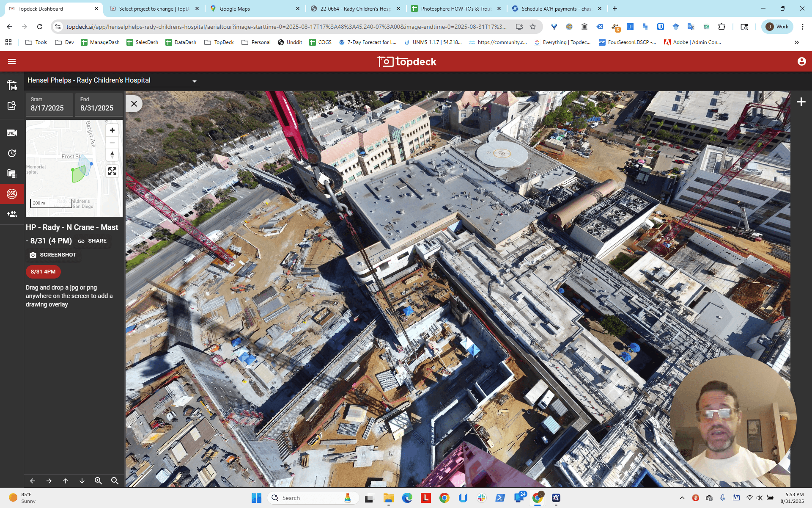Screen dimensions: 812x508
Task: Click the taskbar Search box
Action: click(313, 498)
